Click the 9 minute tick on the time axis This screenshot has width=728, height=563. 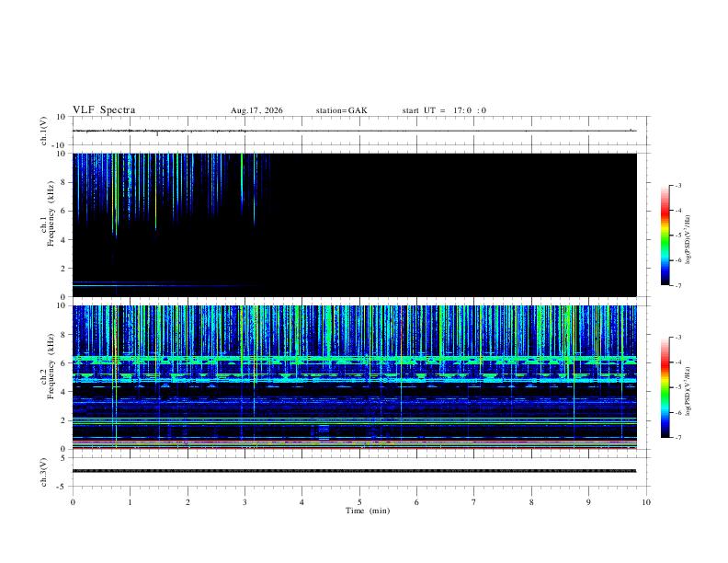click(588, 502)
